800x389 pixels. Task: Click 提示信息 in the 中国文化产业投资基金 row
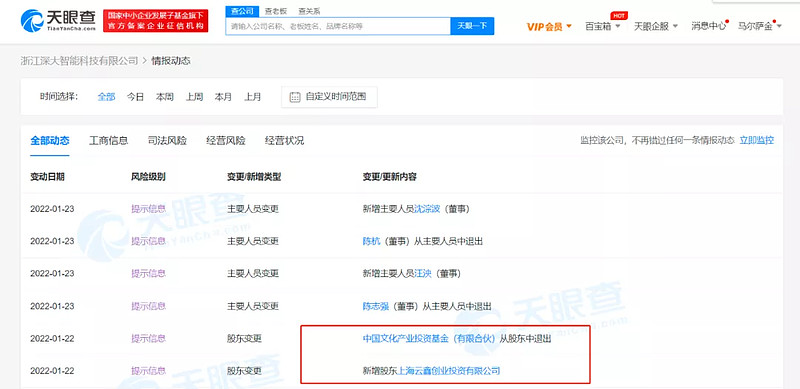point(148,338)
